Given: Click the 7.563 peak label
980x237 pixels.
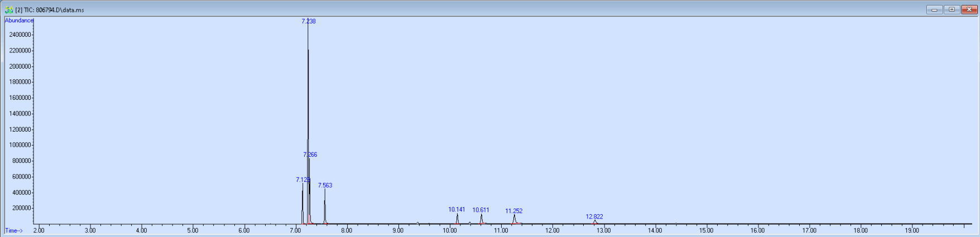Looking at the screenshot, I should coord(325,185).
